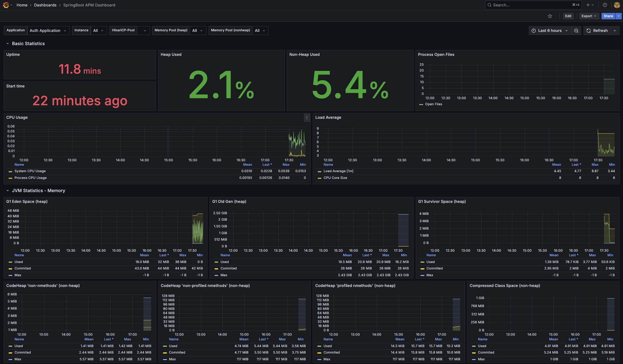Toggle the Load Average [1m] legend series
The width and height of the screenshot is (623, 364).
pos(339,171)
